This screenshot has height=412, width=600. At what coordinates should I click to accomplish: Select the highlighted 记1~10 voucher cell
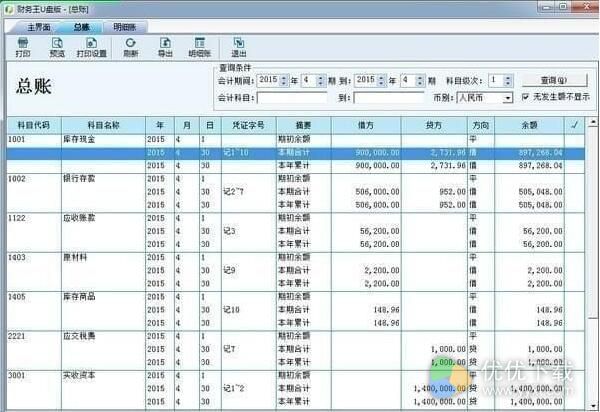tap(249, 153)
